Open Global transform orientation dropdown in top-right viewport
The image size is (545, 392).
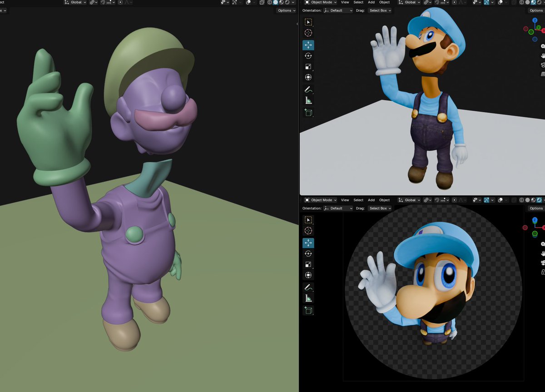410,2
